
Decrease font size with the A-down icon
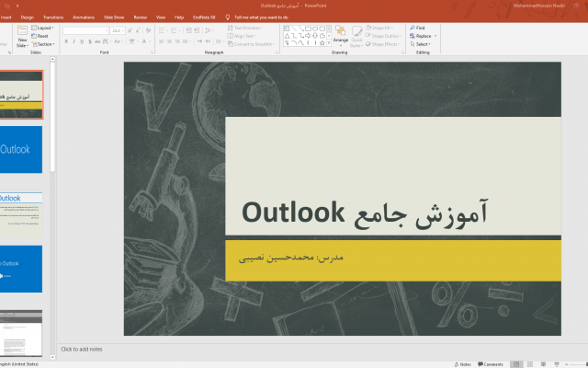click(x=138, y=30)
